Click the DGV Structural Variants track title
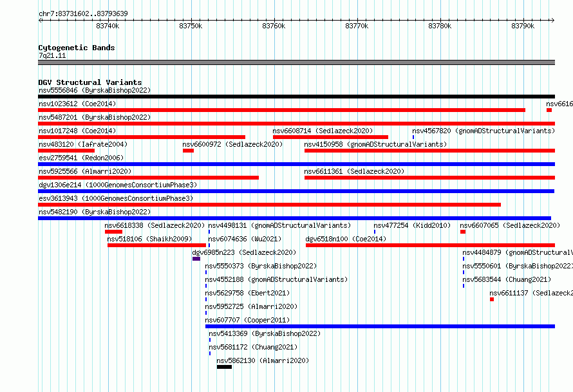573x392 pixels. tap(90, 82)
